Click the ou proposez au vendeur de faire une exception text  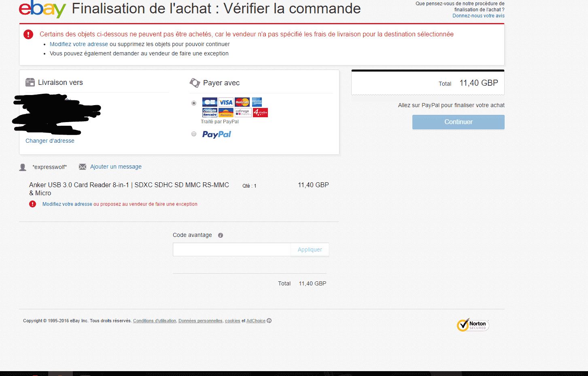pyautogui.click(x=145, y=204)
